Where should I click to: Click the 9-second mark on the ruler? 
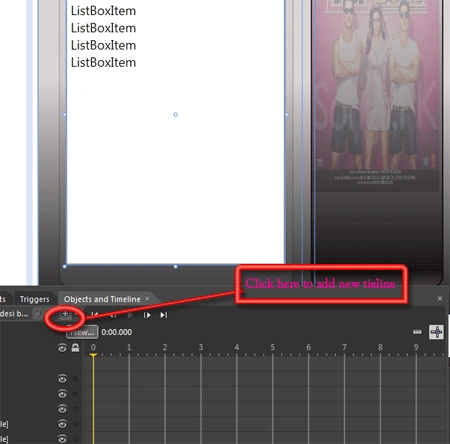click(x=416, y=347)
